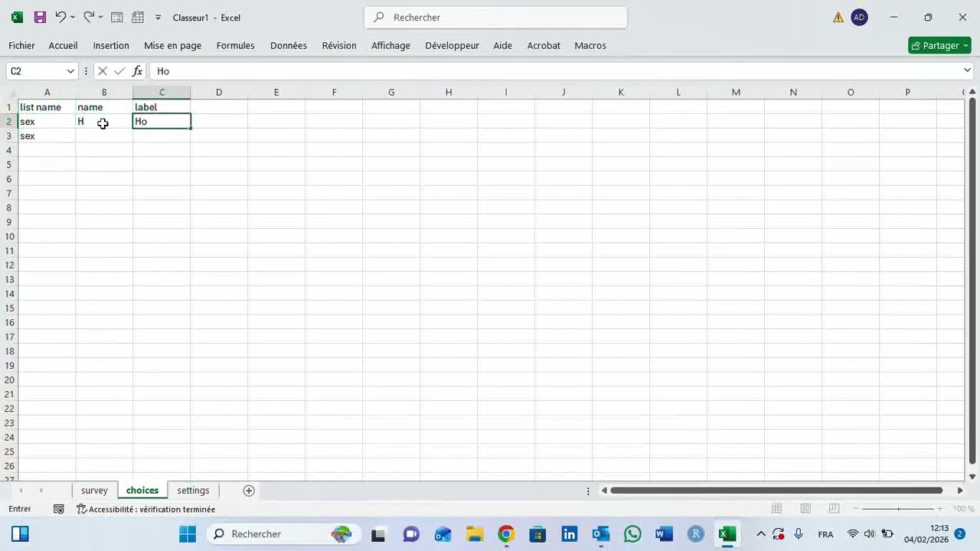This screenshot has height=551, width=980.
Task: Search in the Excel Rechercher box
Action: tap(496, 17)
